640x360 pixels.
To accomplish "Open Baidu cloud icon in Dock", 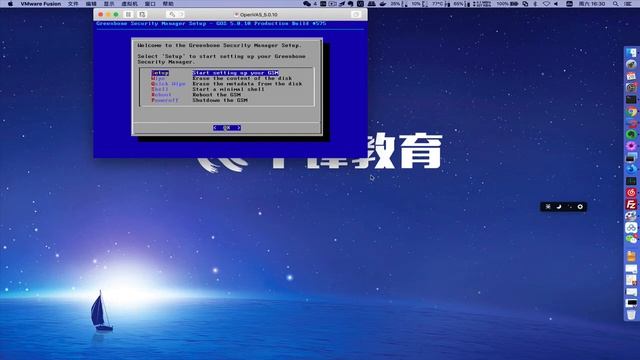I will pyautogui.click(x=631, y=227).
